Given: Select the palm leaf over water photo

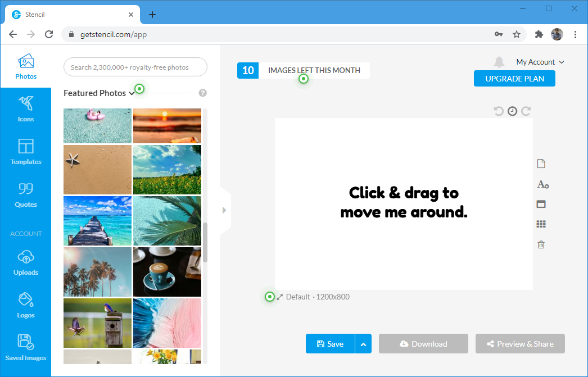Looking at the screenshot, I should click(168, 221).
